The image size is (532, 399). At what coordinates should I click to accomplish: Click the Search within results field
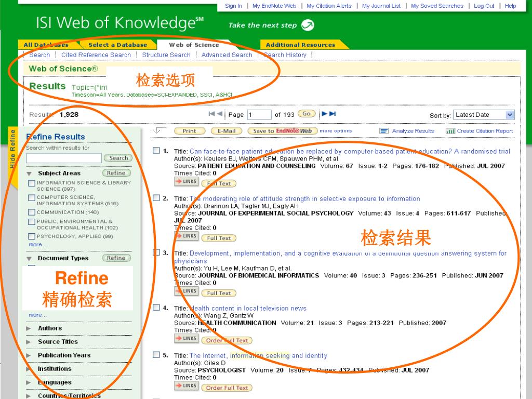(x=64, y=158)
